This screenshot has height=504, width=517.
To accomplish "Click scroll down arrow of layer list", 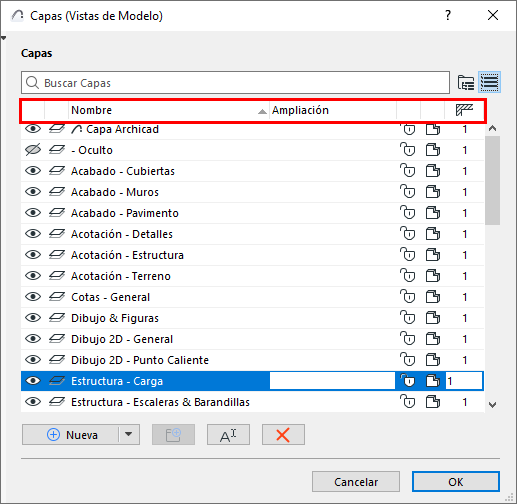I will click(x=492, y=405).
